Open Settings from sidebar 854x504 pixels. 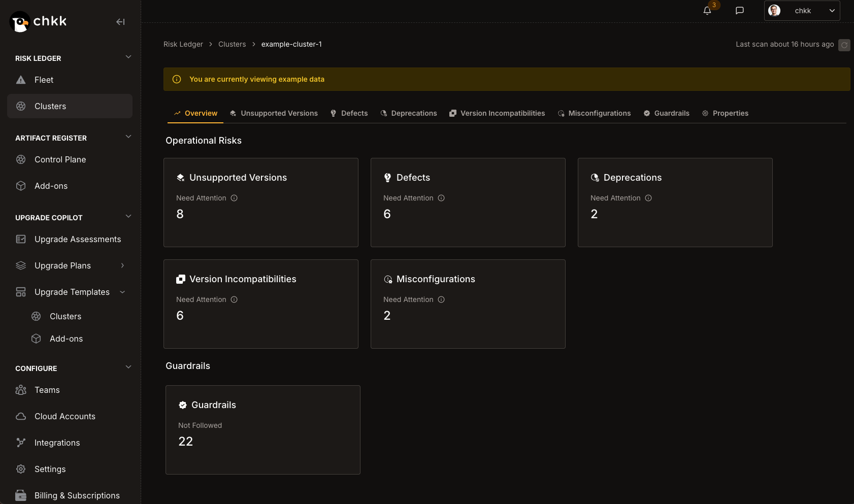(x=70, y=469)
